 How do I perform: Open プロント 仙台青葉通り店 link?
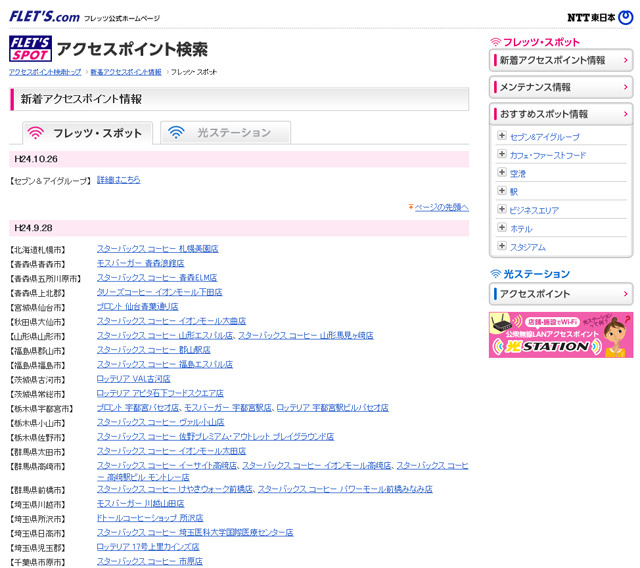138,306
